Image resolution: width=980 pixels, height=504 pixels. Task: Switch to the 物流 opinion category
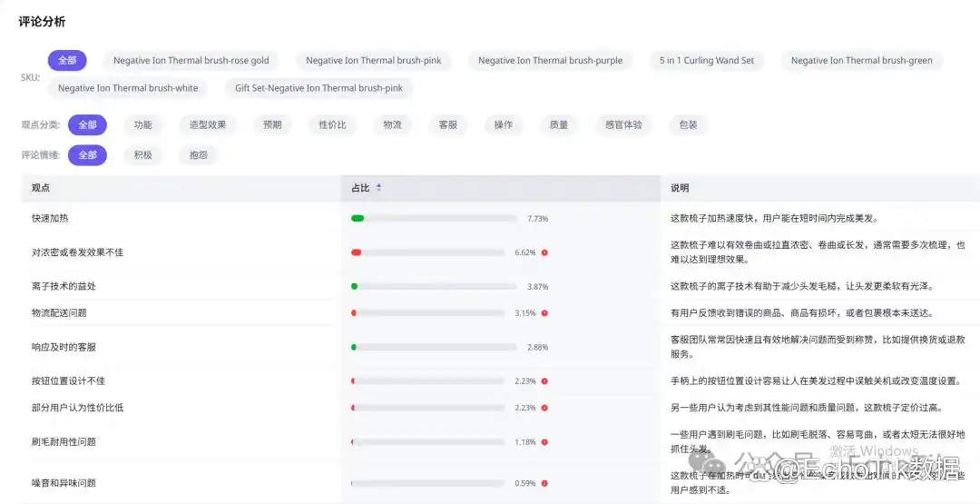392,124
